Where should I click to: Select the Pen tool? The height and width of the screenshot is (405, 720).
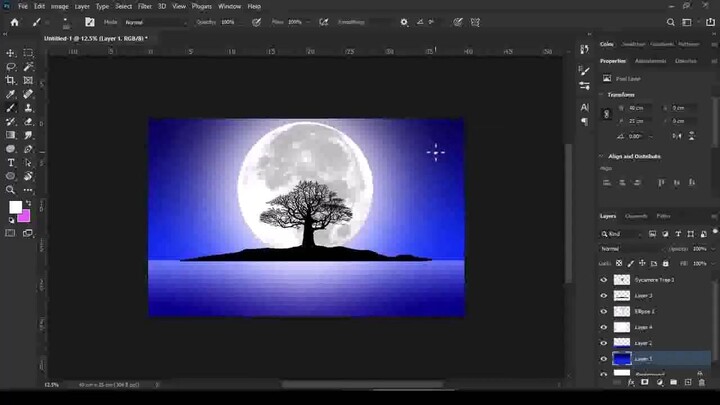pos(28,149)
